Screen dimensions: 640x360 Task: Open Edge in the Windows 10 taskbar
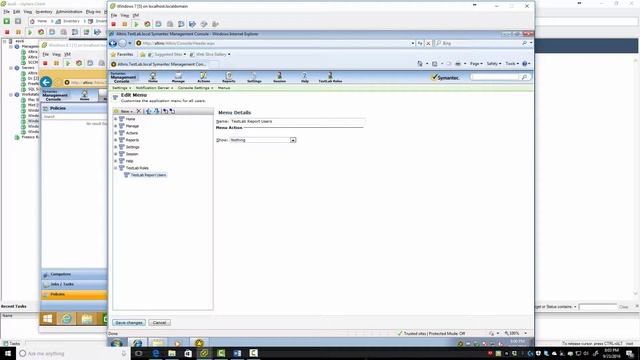pos(156,353)
